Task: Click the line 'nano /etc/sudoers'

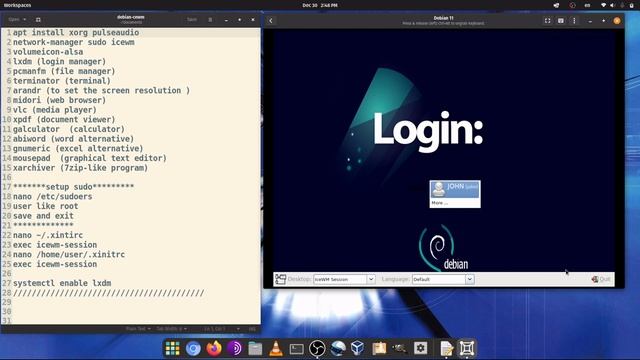Action: (x=53, y=197)
